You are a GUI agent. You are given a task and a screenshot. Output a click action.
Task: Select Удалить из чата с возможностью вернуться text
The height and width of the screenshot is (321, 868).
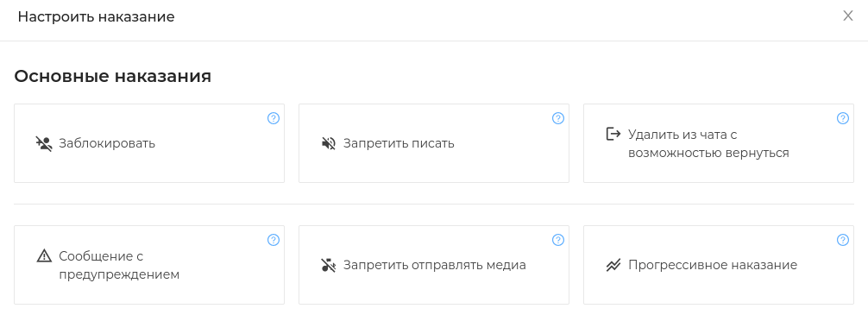point(708,144)
